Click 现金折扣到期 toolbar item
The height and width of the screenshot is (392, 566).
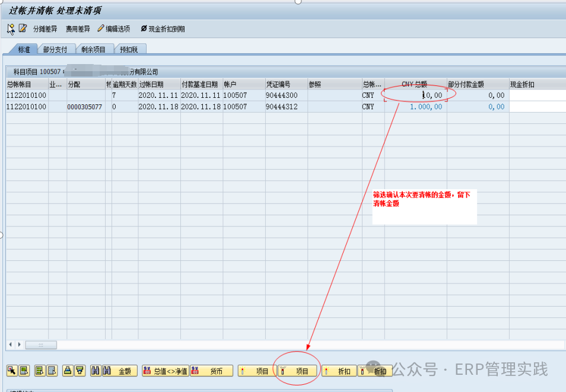(163, 28)
